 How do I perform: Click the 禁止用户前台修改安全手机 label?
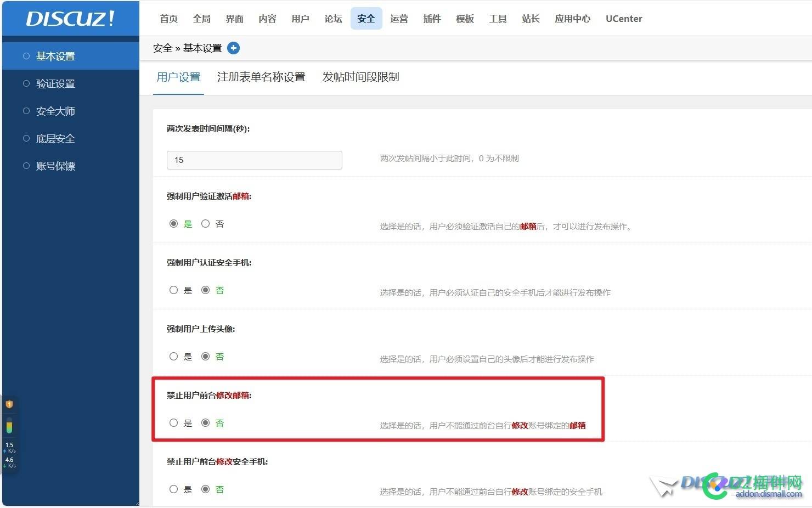coord(217,462)
